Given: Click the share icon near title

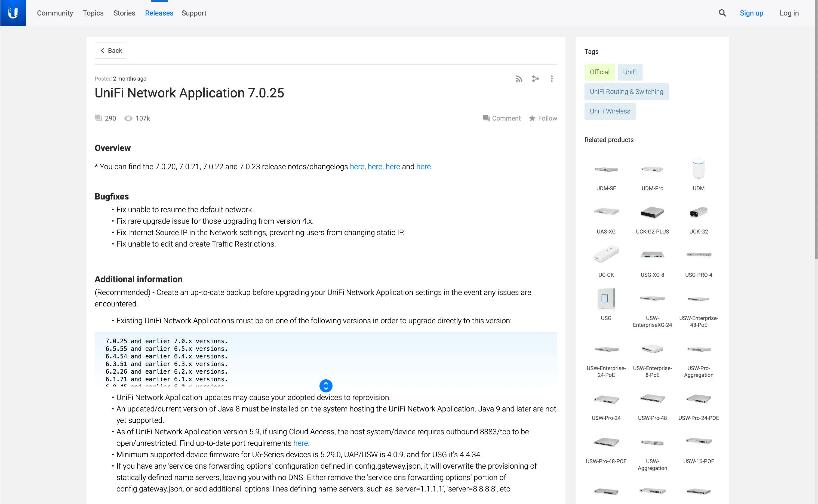Looking at the screenshot, I should (x=535, y=79).
